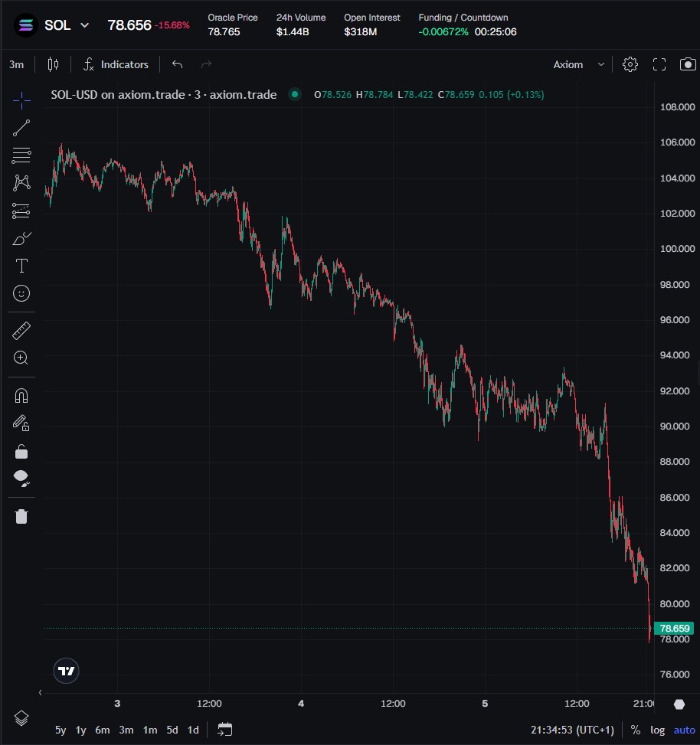Click the TradingView logo badge

(66, 671)
